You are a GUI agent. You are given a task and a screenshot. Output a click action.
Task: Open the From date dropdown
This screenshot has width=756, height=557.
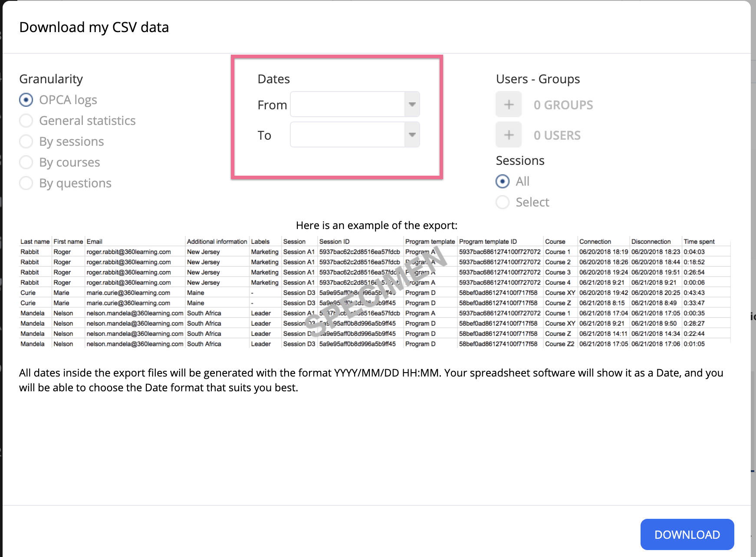point(412,104)
